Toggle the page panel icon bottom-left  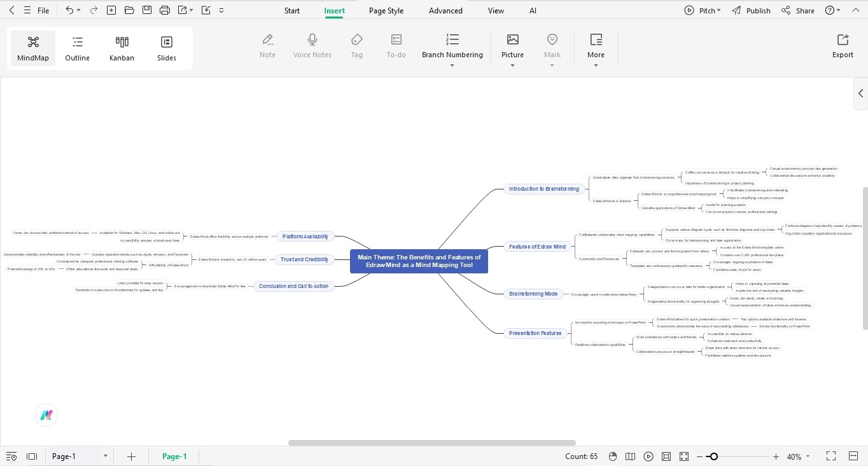[32, 456]
